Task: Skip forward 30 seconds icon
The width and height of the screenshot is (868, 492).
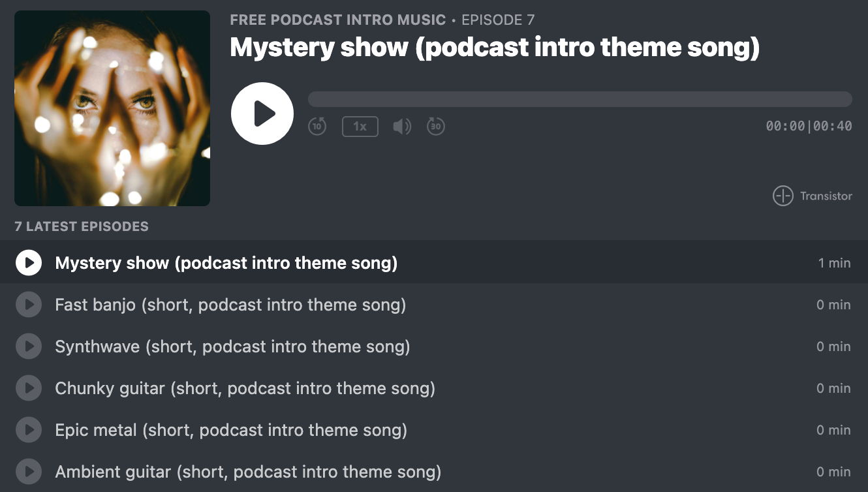Action: [x=436, y=126]
